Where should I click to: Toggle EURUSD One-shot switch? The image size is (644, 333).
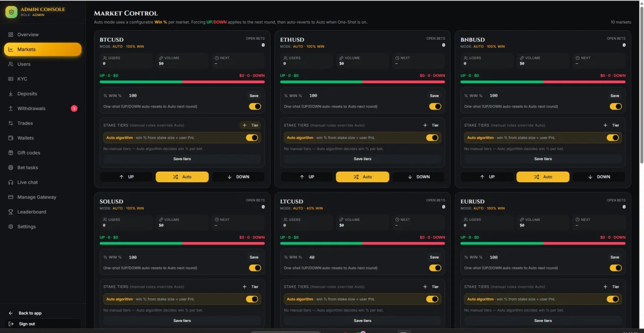[616, 268]
